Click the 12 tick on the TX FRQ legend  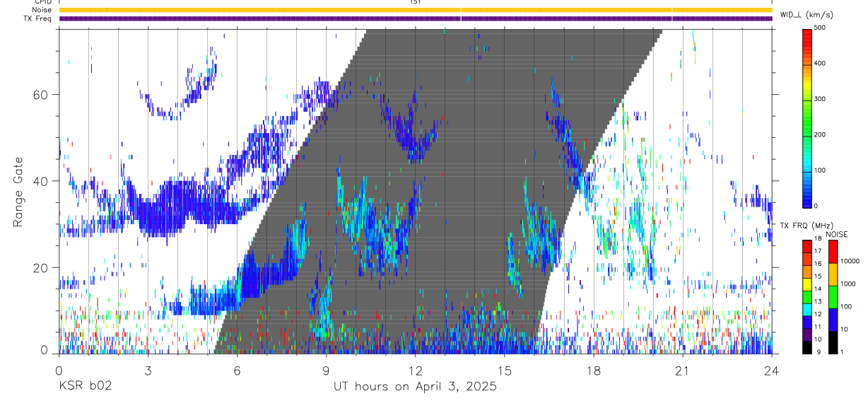(x=819, y=314)
